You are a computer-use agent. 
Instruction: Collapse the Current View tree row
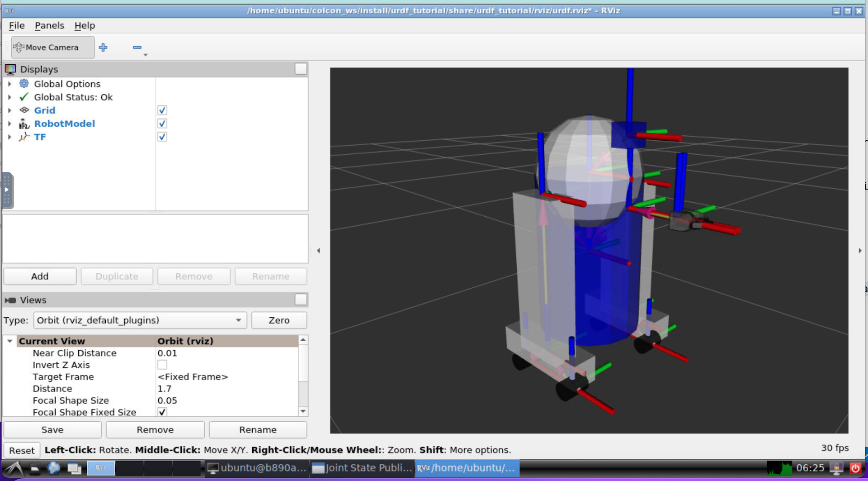click(x=10, y=341)
